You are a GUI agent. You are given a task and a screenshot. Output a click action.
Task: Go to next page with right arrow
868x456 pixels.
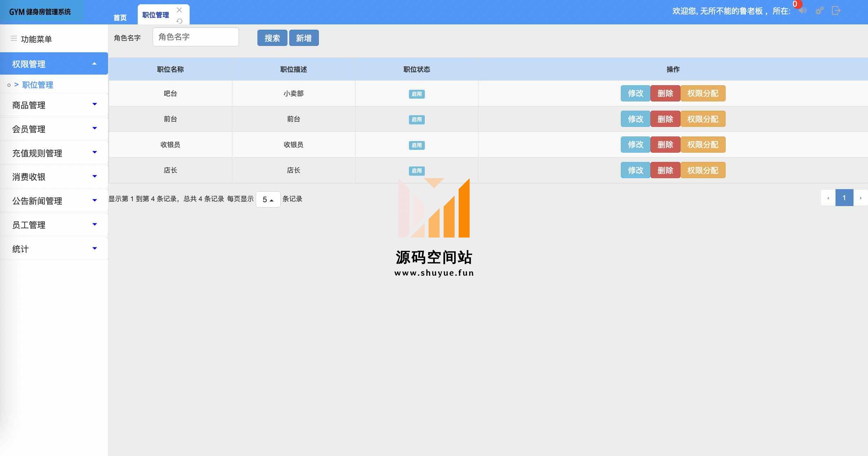861,198
